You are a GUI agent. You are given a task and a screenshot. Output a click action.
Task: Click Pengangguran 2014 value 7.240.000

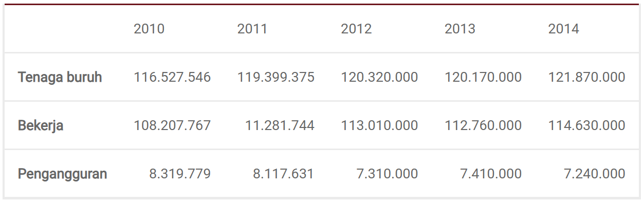tap(595, 174)
